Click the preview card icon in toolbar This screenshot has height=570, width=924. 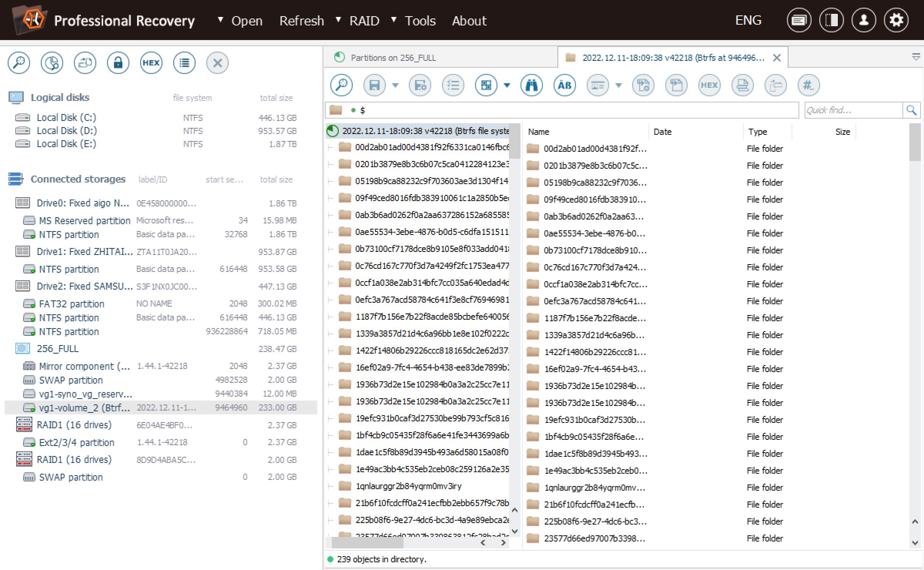pos(598,85)
